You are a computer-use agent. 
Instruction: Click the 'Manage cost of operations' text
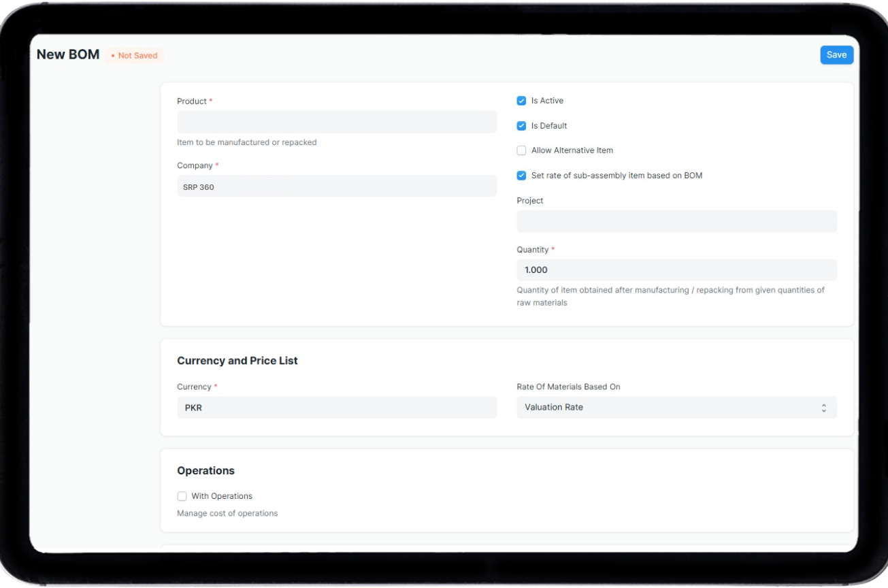point(227,513)
